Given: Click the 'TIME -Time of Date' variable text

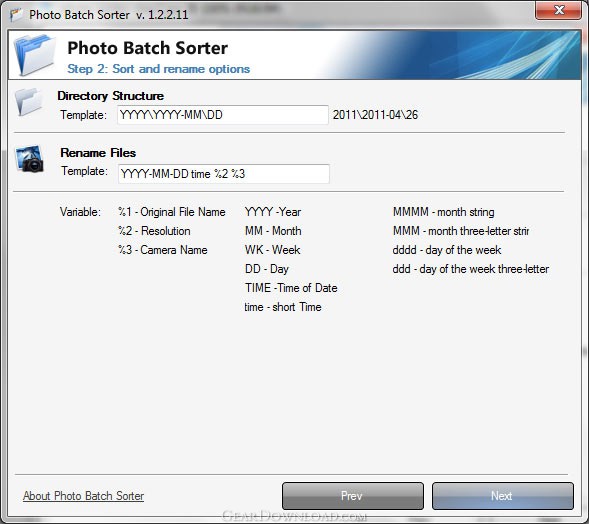Looking at the screenshot, I should pyautogui.click(x=291, y=288).
